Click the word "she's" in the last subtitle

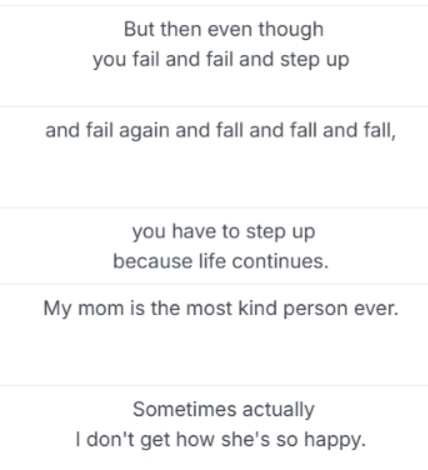[246, 440]
